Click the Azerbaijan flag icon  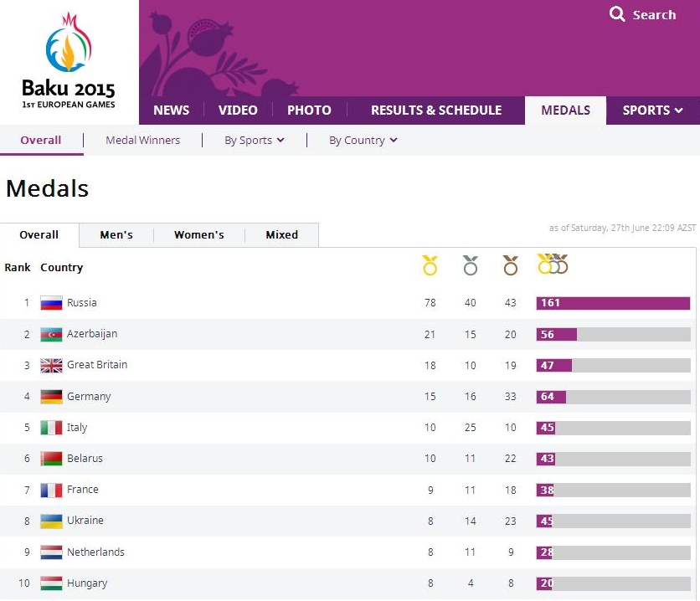[51, 334]
